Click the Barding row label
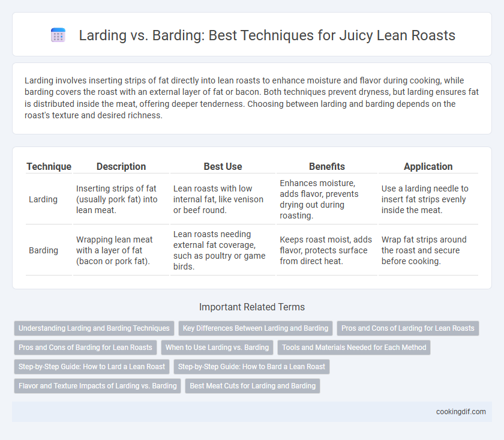 coord(43,250)
